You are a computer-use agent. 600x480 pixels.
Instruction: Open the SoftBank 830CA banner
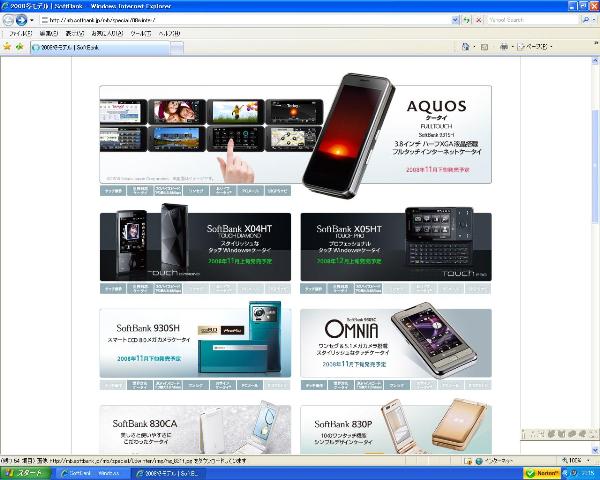coord(195,429)
